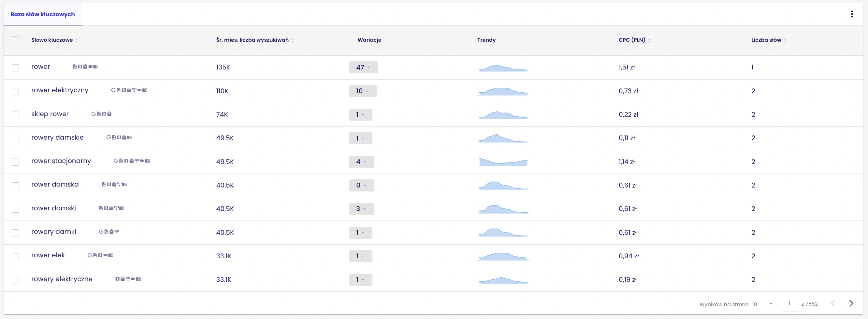
Task: Click the Google G icon for rower stacjonarny
Action: 116,161
